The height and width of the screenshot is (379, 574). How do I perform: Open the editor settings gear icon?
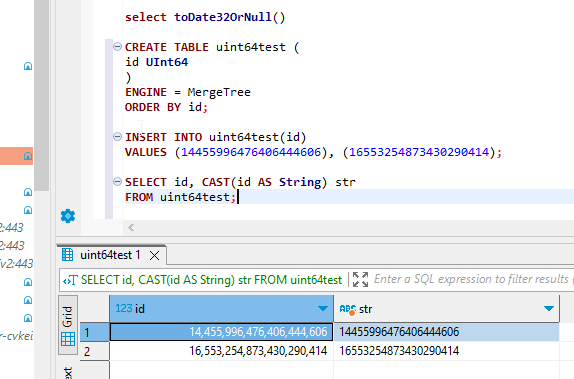[68, 216]
